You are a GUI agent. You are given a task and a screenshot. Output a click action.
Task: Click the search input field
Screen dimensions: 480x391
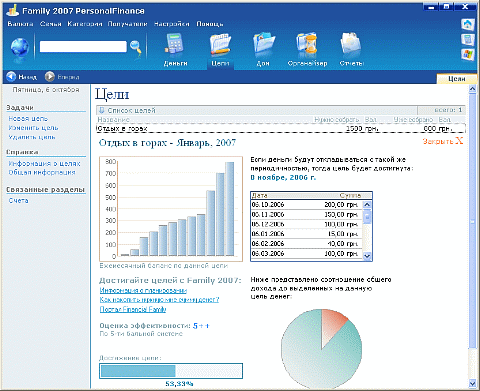[x=83, y=47]
